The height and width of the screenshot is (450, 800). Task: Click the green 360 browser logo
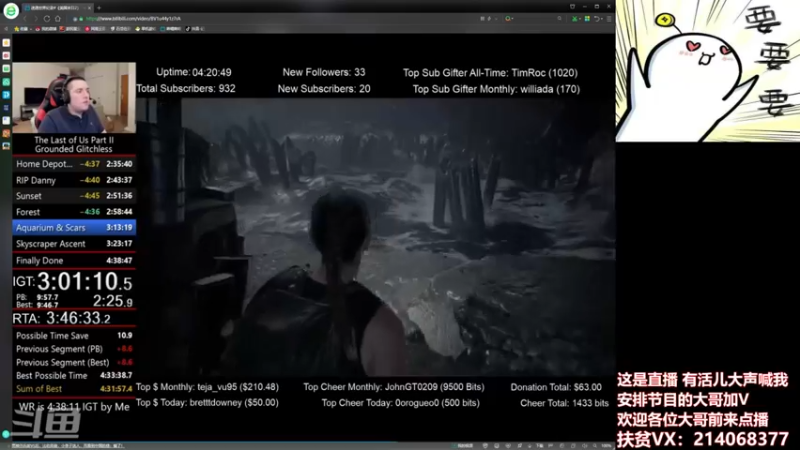(10, 10)
